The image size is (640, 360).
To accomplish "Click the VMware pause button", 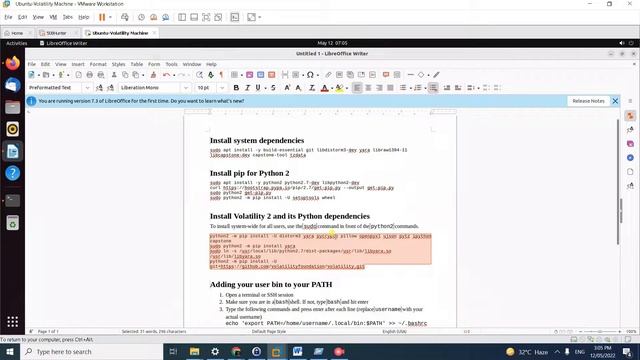I will (x=102, y=17).
